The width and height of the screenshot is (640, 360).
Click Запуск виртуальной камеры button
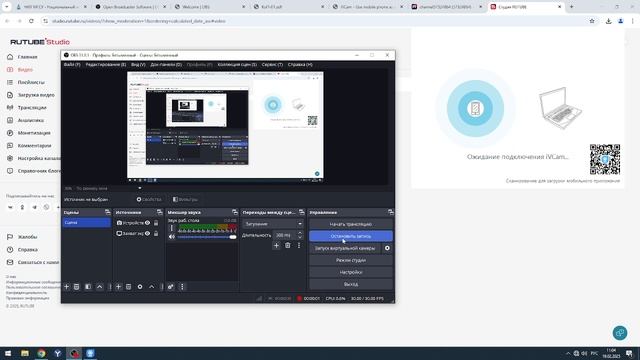point(345,248)
